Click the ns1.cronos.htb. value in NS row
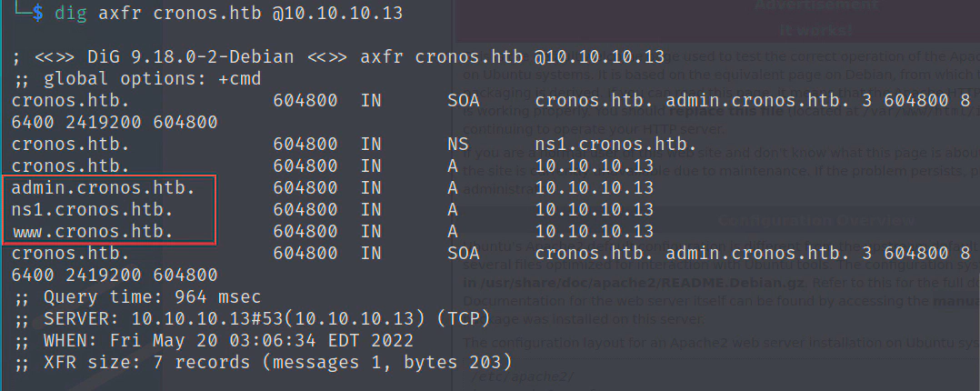This screenshot has height=391, width=980. tap(616, 144)
